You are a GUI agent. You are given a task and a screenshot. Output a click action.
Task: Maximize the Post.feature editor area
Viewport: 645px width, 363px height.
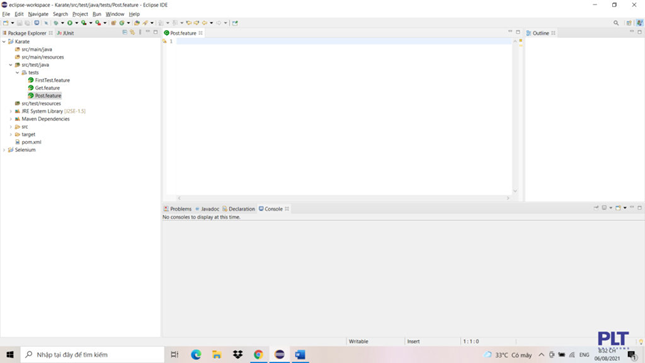click(x=518, y=32)
